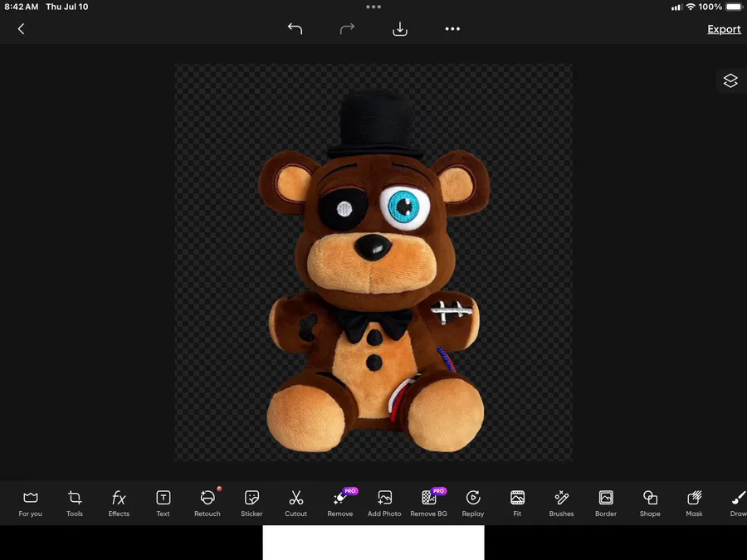Tap the battery indicator in status bar
Screen dimensions: 747x560
pos(734,7)
